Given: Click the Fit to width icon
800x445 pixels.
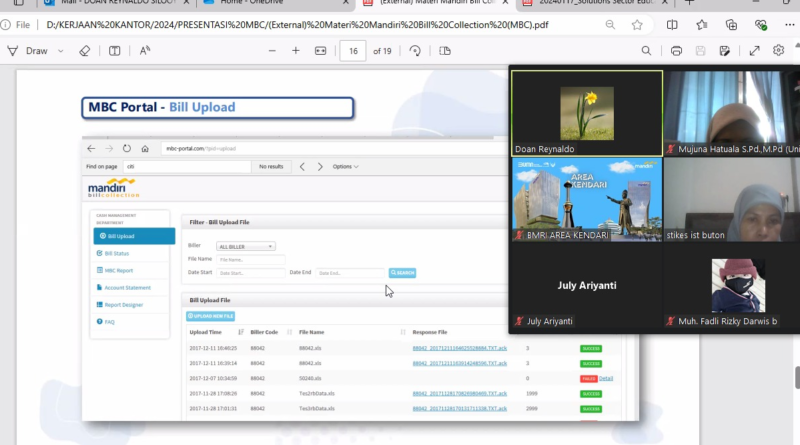Looking at the screenshot, I should tap(321, 50).
